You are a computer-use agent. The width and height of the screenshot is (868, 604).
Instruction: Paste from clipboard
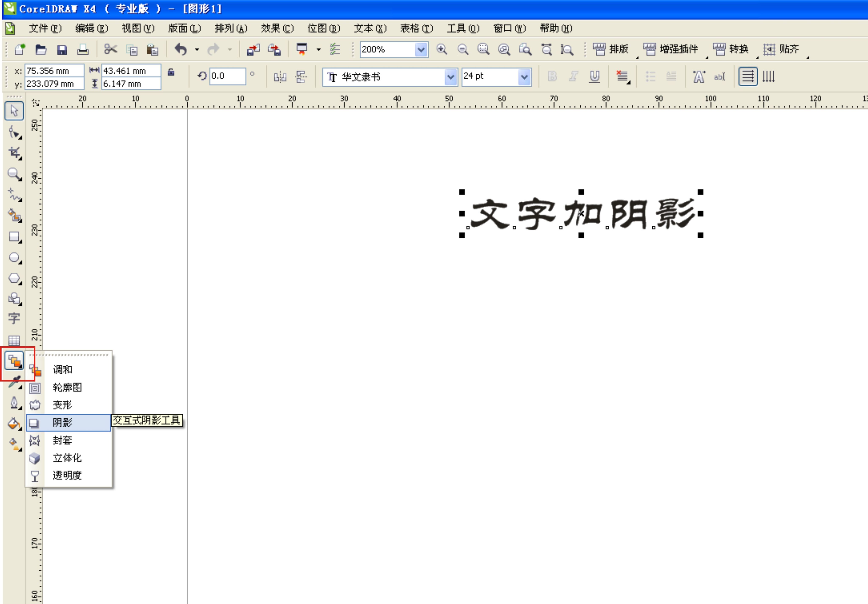(153, 50)
